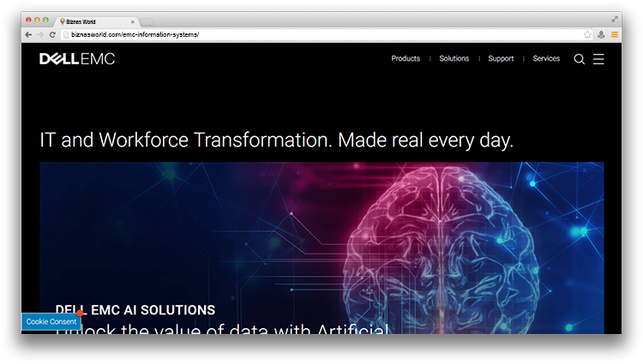This screenshot has width=643, height=364.
Task: Toggle fullscreen using the expand arrows icon
Action: pos(615,19)
